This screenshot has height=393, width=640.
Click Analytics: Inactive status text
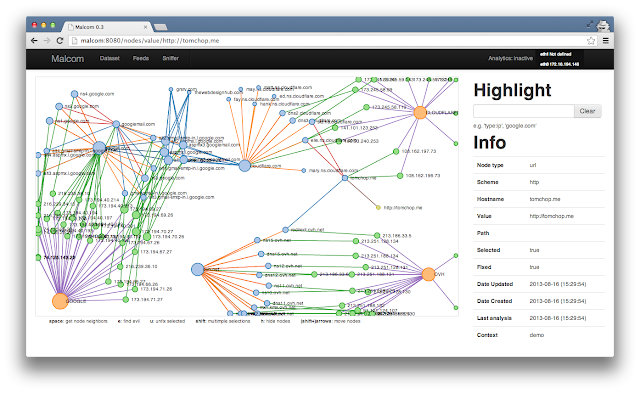point(510,58)
